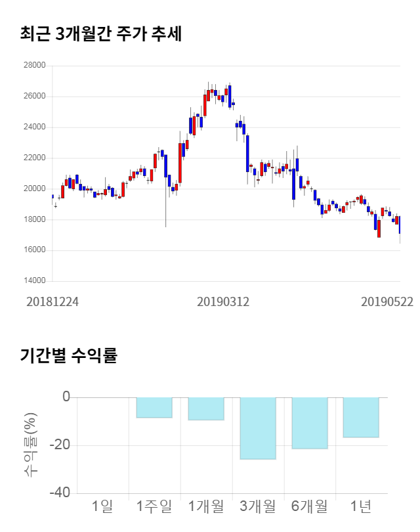Click the 3개월 return bar

click(258, 428)
